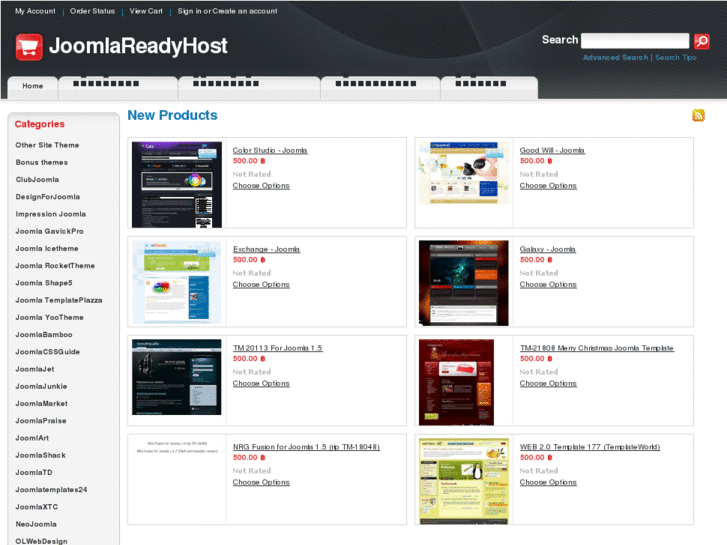727x545 pixels.
Task: Click Choose Options under Galaxy
Action: 548,284
